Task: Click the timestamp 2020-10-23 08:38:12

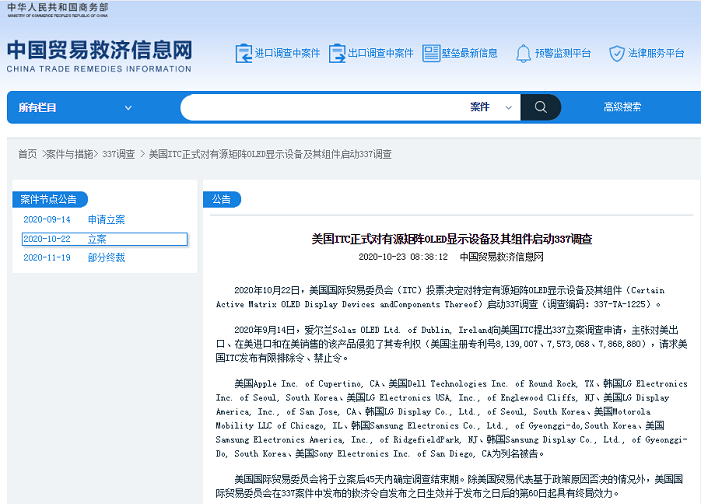Action: pos(403,257)
